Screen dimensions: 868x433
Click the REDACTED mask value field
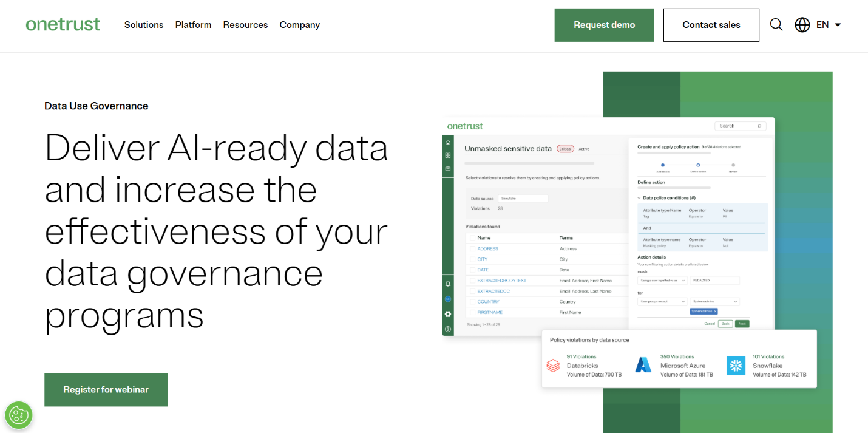click(x=715, y=281)
